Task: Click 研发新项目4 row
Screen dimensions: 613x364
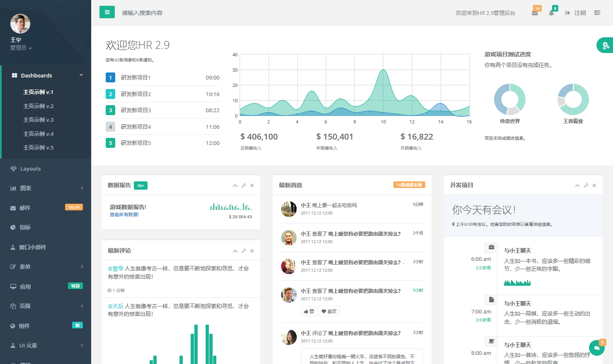Action: point(162,127)
